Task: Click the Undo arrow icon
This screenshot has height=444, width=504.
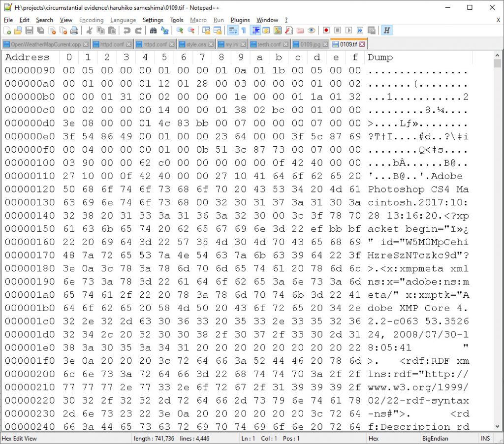Action: tap(127, 31)
